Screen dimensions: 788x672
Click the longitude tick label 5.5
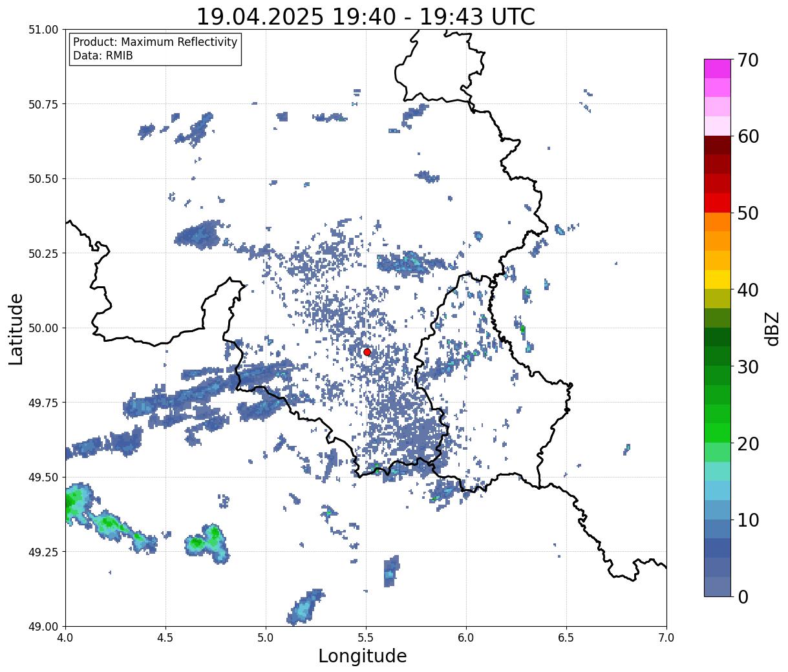[x=366, y=637]
